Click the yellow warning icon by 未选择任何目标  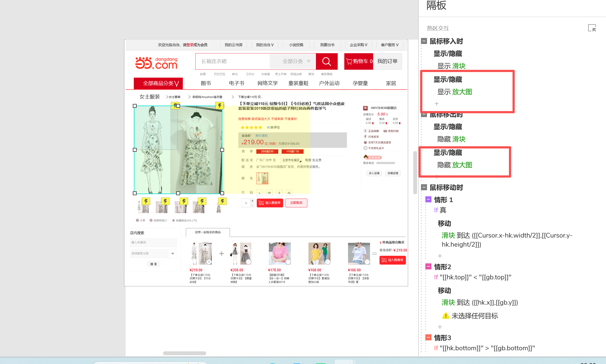pyautogui.click(x=445, y=316)
